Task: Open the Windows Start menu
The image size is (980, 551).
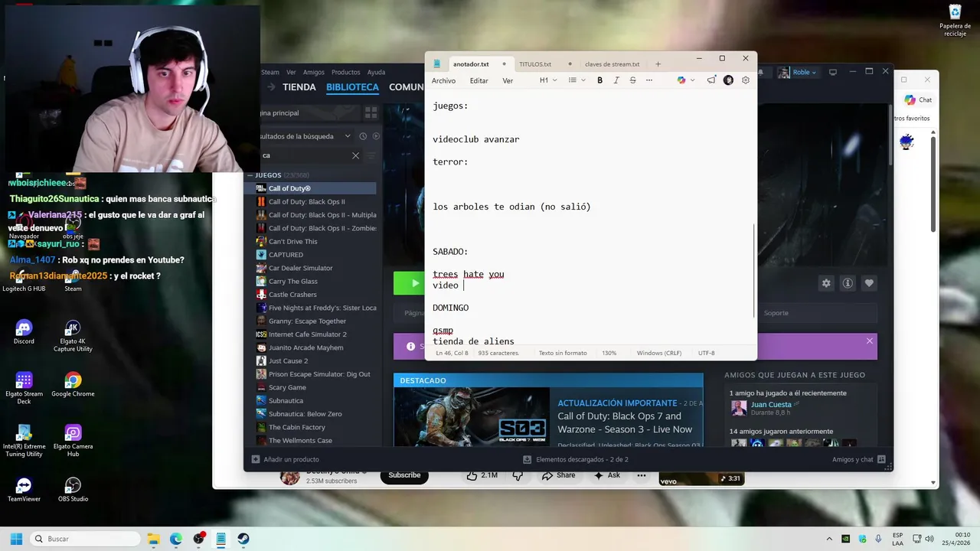Action: click(x=16, y=539)
